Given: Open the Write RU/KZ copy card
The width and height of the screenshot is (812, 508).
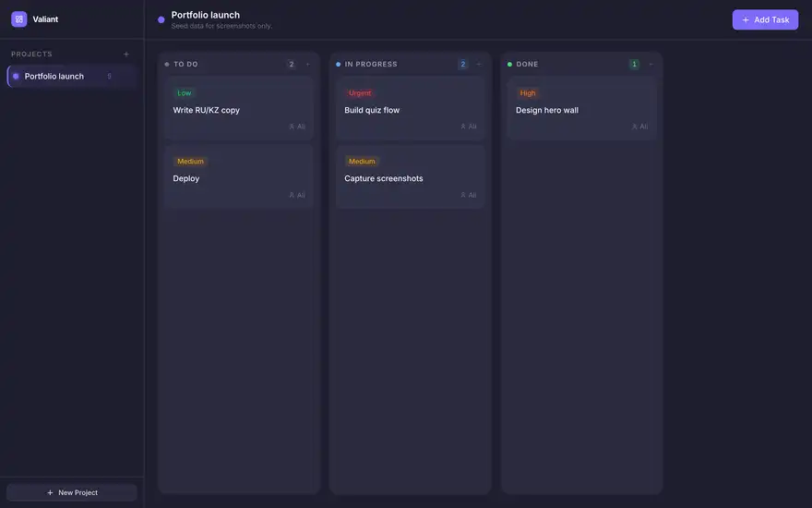Looking at the screenshot, I should 239,108.
